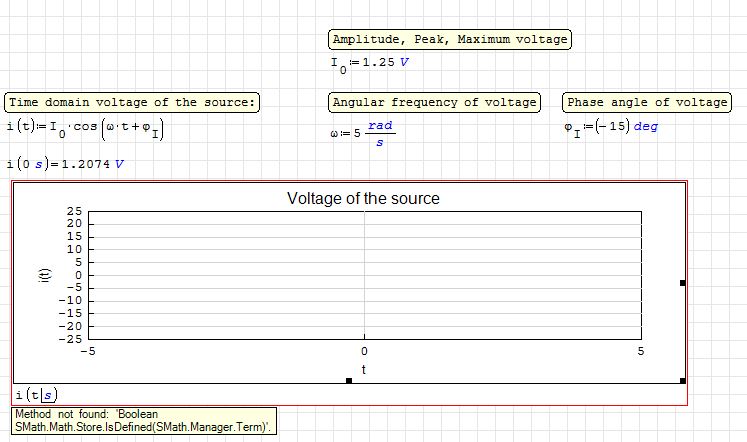Select the 'Phase angle of voltage' label
The height and width of the screenshot is (442, 747).
647,102
